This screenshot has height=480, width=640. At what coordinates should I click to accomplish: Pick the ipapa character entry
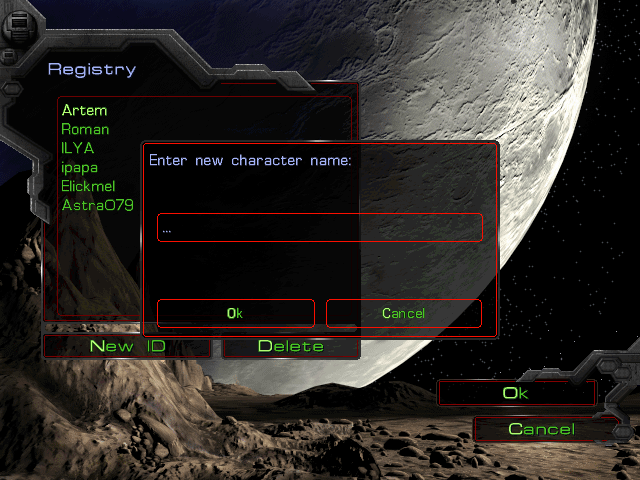[x=80, y=168]
